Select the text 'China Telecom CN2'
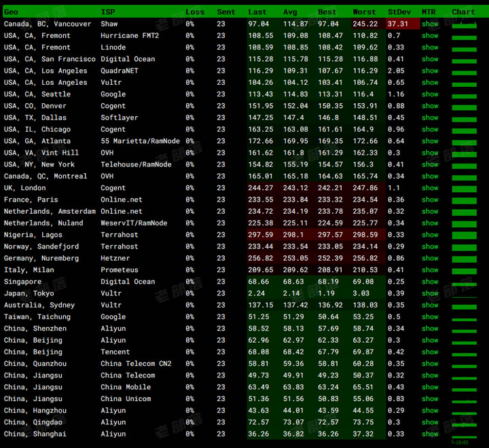 [x=136, y=364]
